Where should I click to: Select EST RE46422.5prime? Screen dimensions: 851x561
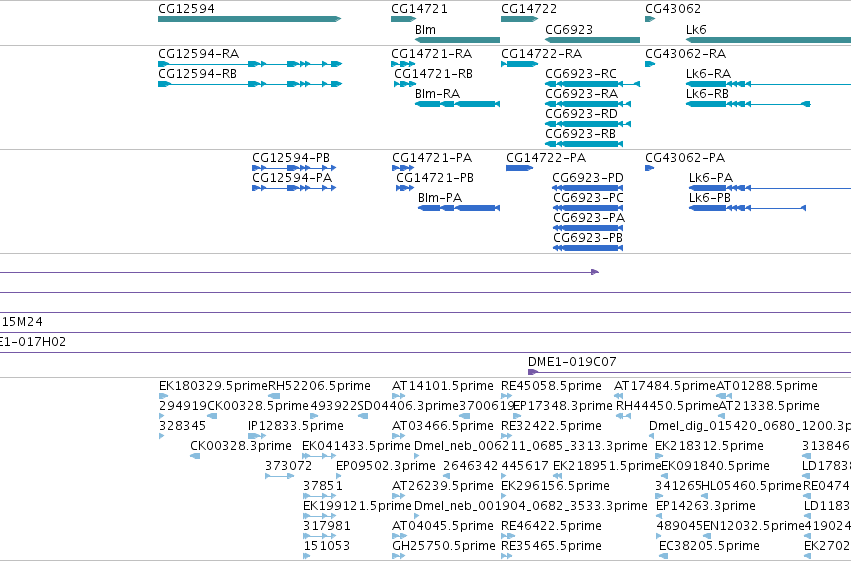pyautogui.click(x=506, y=536)
